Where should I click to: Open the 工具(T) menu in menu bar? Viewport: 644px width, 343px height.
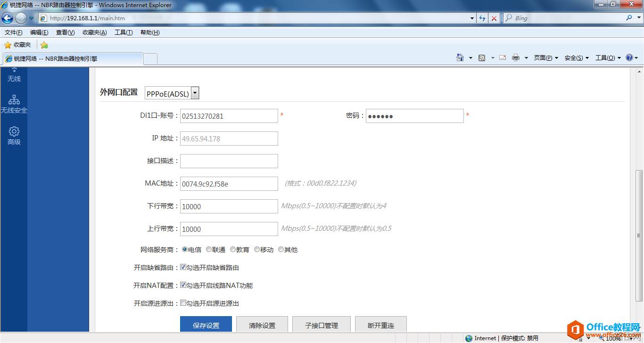pyautogui.click(x=124, y=33)
